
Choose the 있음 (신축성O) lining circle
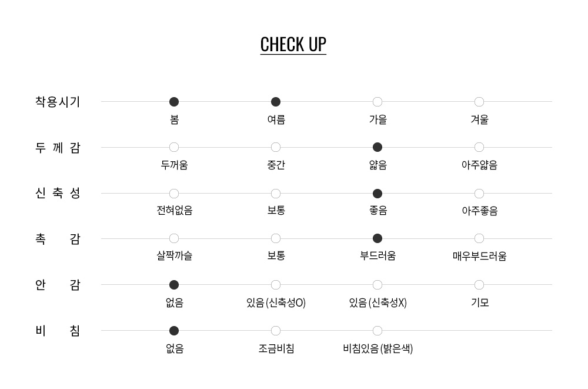(276, 285)
